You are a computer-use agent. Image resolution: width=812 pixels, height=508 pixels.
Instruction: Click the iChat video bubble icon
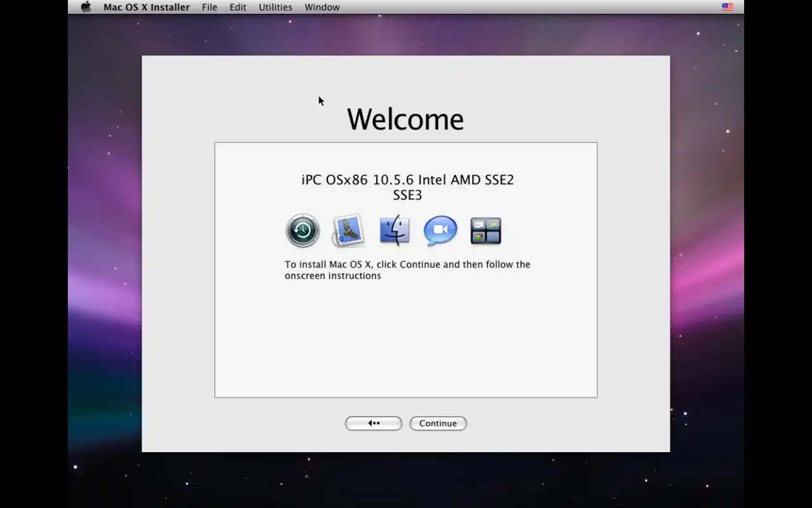[440, 231]
